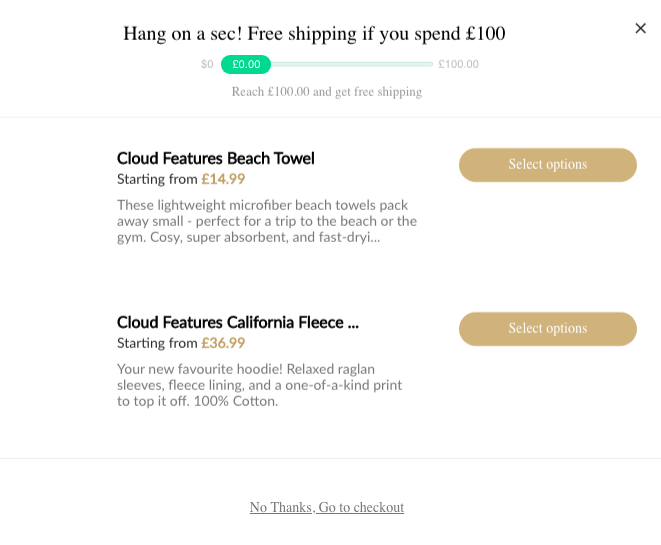The width and height of the screenshot is (661, 545).
Task: Click the green £0.00 progress badge
Action: pos(246,64)
